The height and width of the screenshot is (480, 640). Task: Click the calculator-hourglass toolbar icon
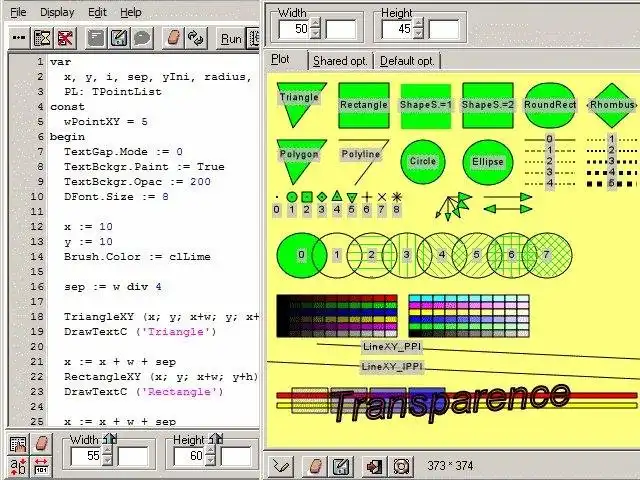[x=42, y=38]
